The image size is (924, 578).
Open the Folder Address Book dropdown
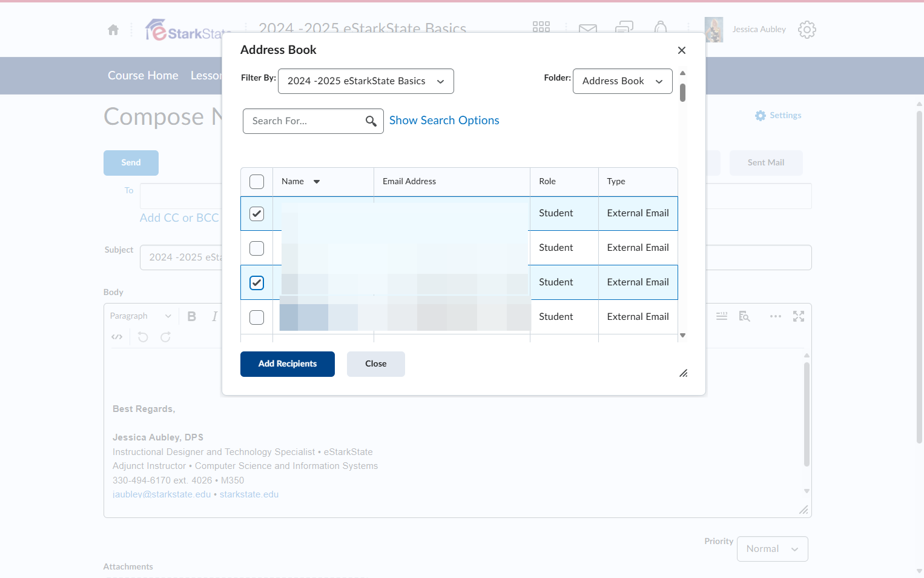622,81
